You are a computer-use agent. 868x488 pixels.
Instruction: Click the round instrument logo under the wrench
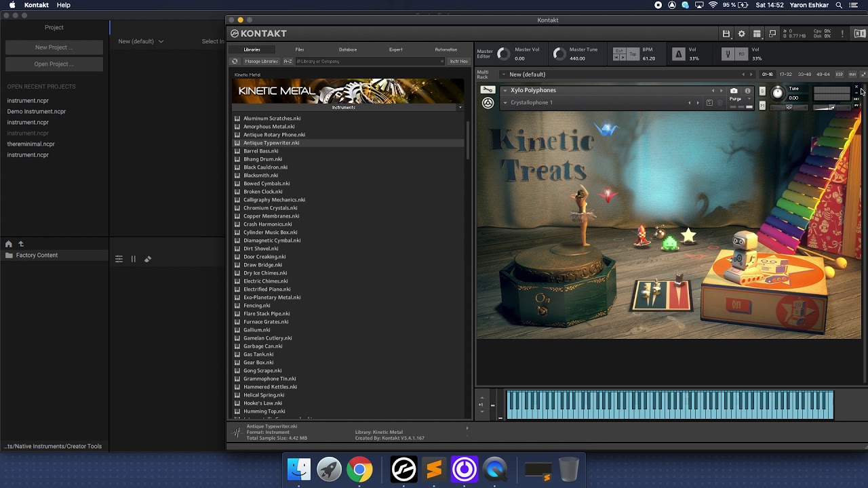coord(488,103)
